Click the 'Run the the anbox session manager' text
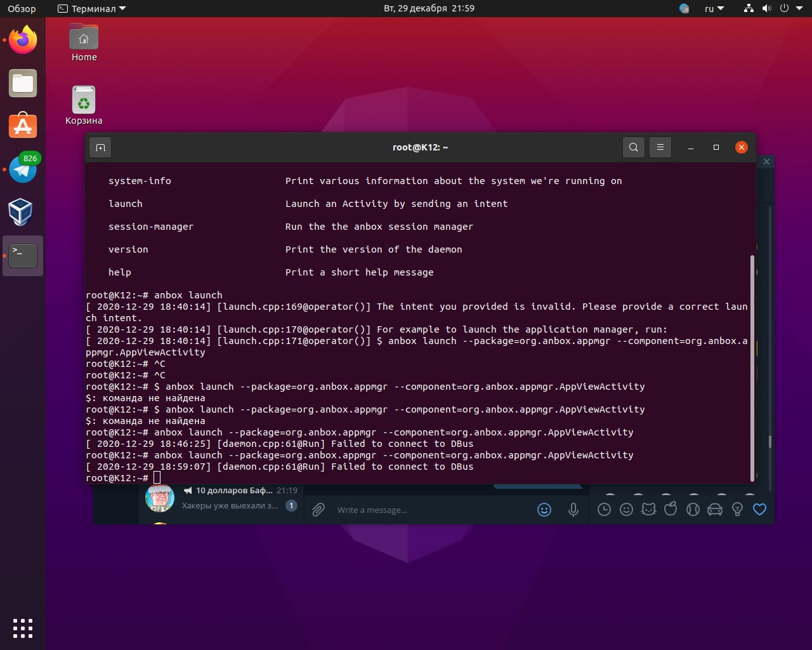Screen dimensions: 812x650 click(379, 227)
